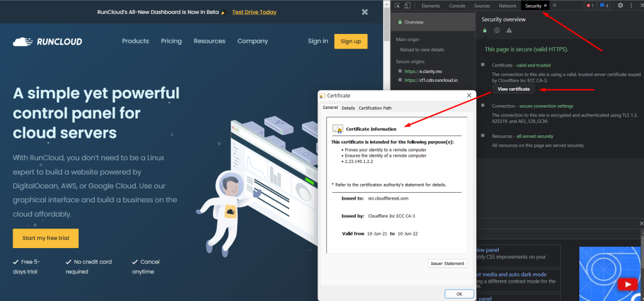The width and height of the screenshot is (644, 301).
Task: Click the green lock icon under Security overview
Action: pyautogui.click(x=485, y=30)
